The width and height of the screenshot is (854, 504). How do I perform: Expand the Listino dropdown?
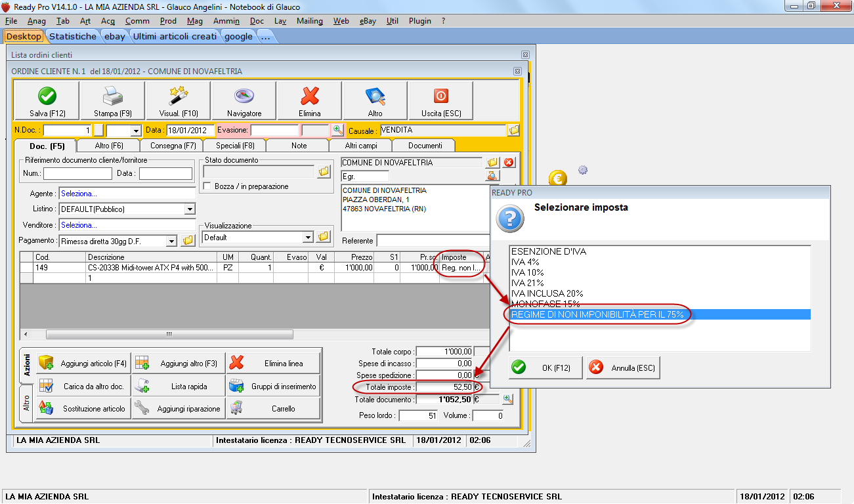[190, 209]
